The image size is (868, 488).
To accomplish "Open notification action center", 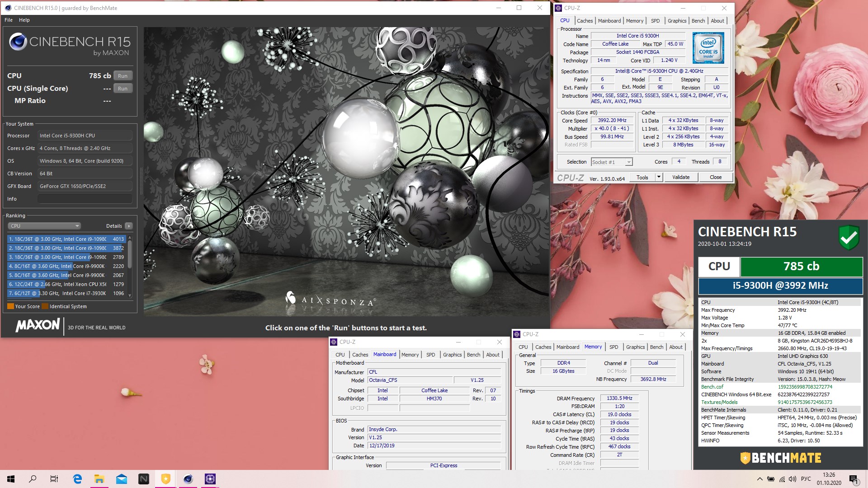I will [x=854, y=479].
